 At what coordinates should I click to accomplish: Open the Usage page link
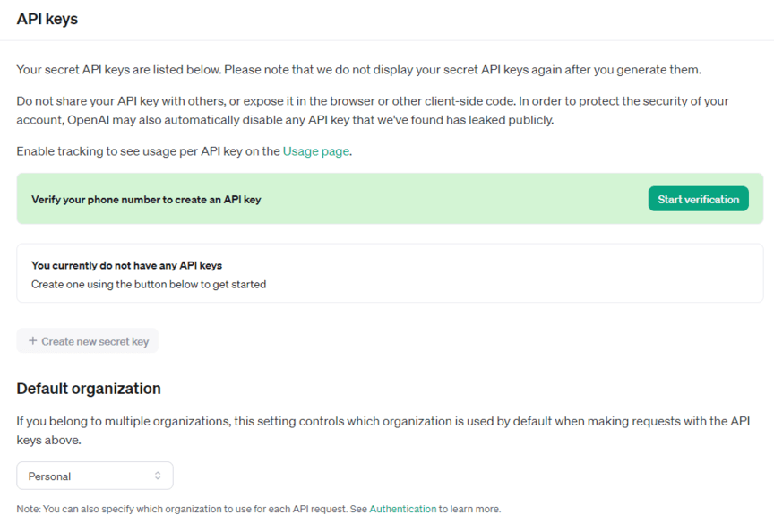coord(315,151)
